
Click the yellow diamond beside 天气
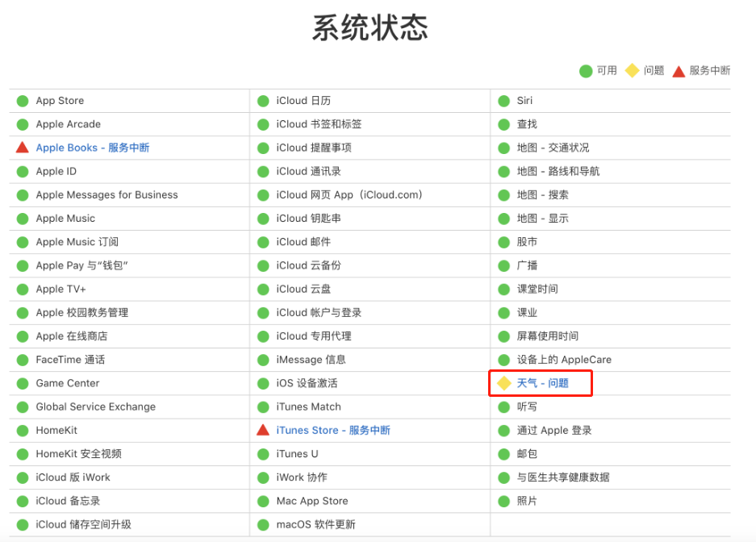(503, 383)
